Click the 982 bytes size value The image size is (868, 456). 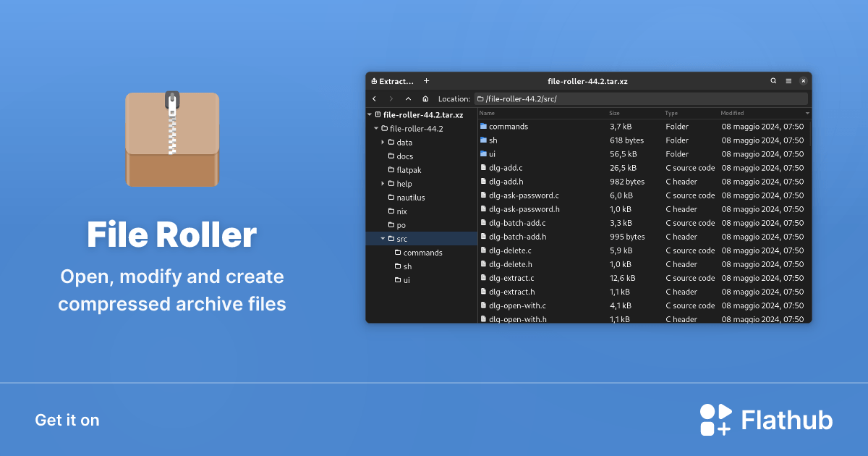[627, 182]
